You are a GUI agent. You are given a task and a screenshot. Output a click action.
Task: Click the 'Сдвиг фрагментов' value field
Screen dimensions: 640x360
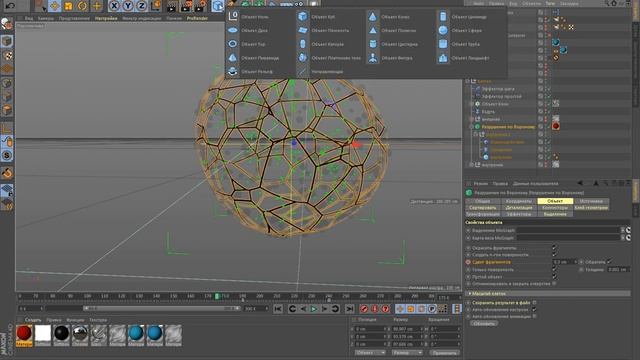click(564, 262)
